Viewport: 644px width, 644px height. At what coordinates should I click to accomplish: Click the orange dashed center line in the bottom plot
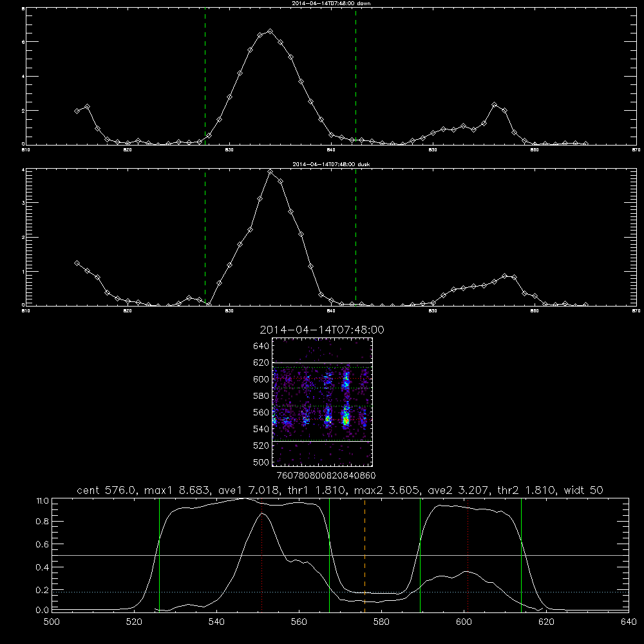[365, 555]
